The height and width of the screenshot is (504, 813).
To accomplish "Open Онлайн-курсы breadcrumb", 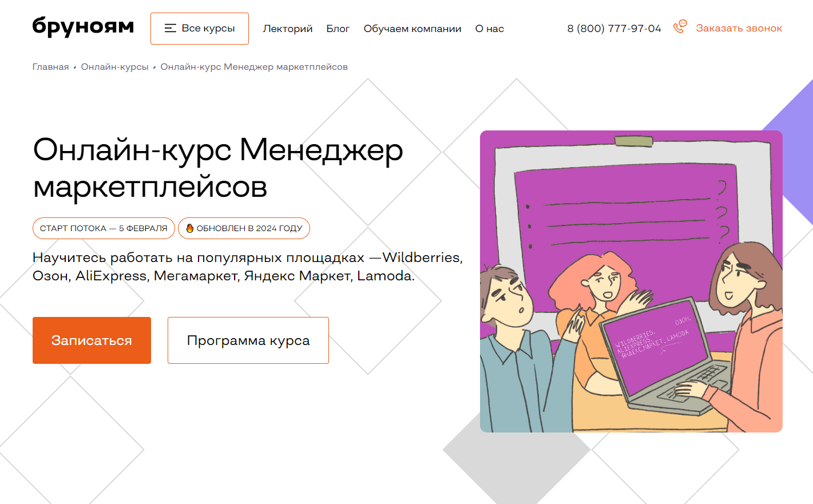I will (114, 67).
